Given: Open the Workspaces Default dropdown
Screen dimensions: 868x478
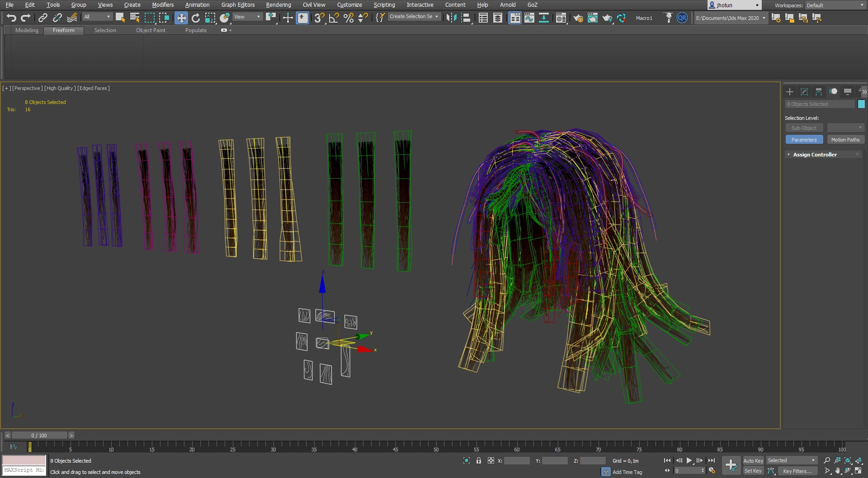Looking at the screenshot, I should 835,5.
